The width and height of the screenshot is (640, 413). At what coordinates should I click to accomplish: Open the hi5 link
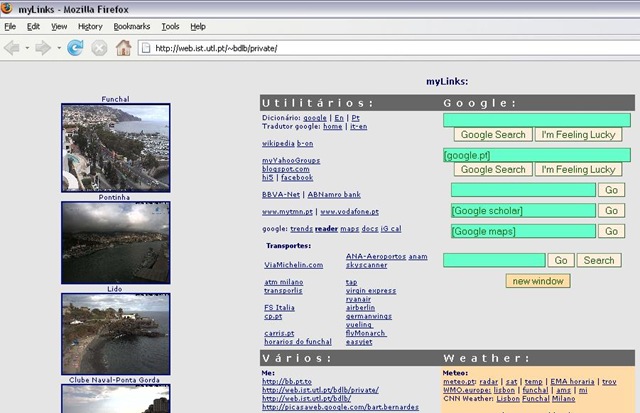pyautogui.click(x=268, y=178)
